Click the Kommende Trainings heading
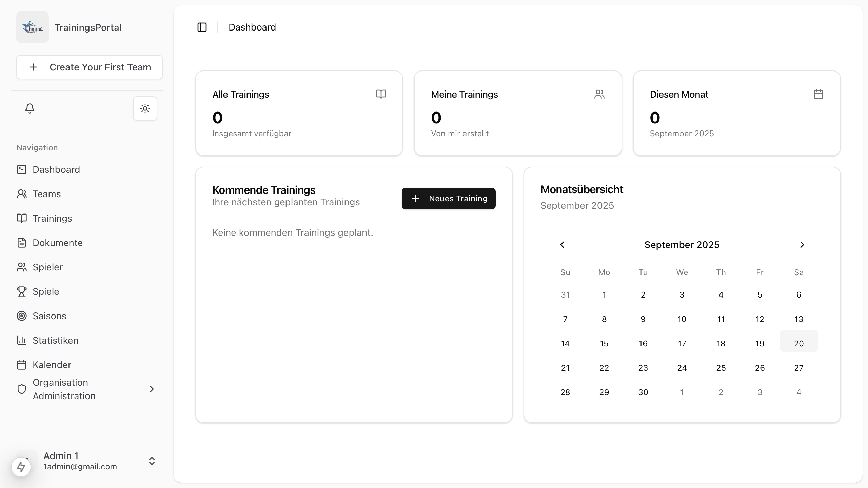 (264, 190)
